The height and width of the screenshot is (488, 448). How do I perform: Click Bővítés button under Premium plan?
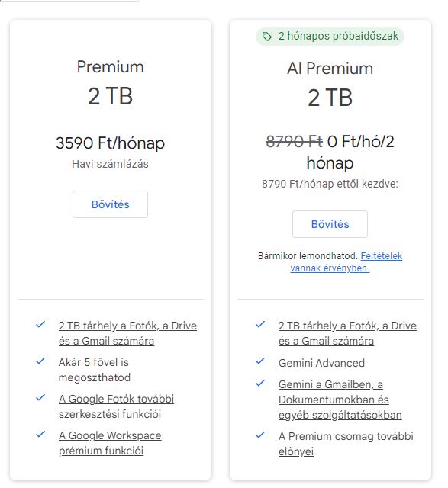tap(111, 204)
